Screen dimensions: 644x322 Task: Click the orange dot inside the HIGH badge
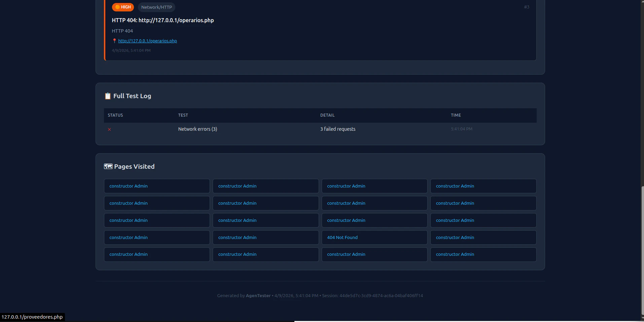coord(117,7)
